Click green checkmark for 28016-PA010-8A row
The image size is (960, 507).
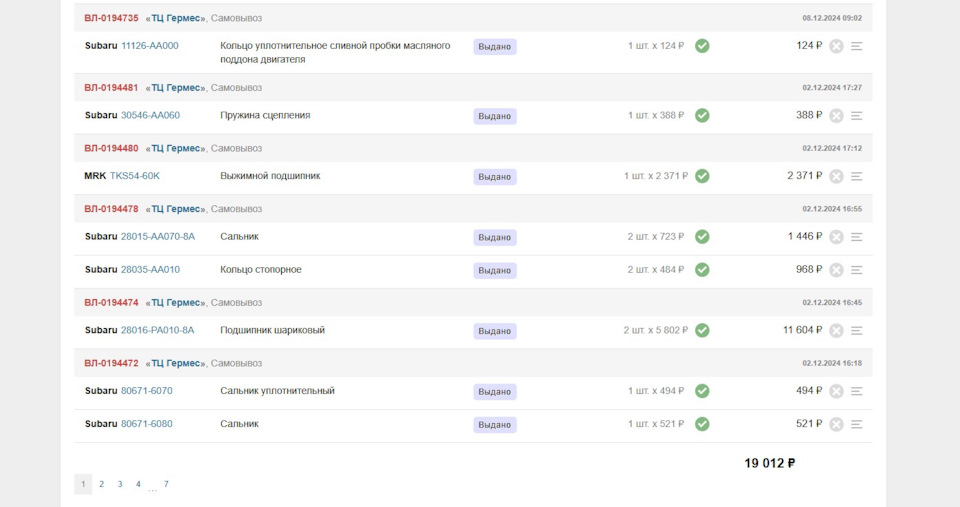point(702,330)
